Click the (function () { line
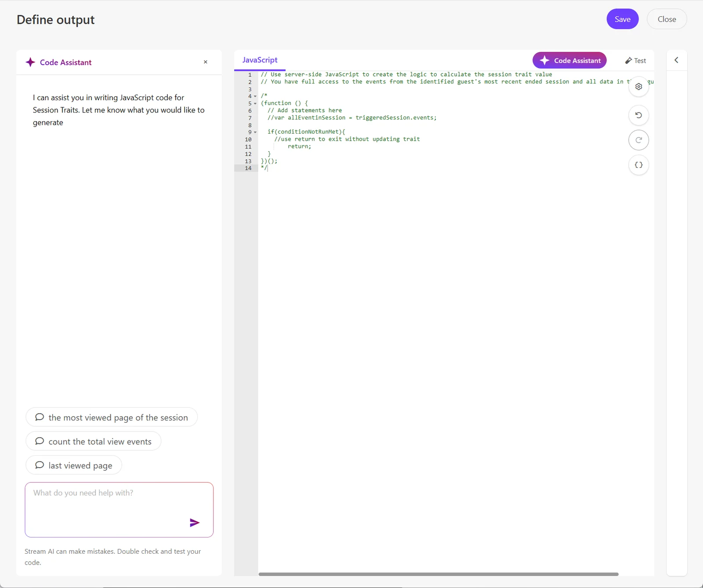 (x=284, y=103)
